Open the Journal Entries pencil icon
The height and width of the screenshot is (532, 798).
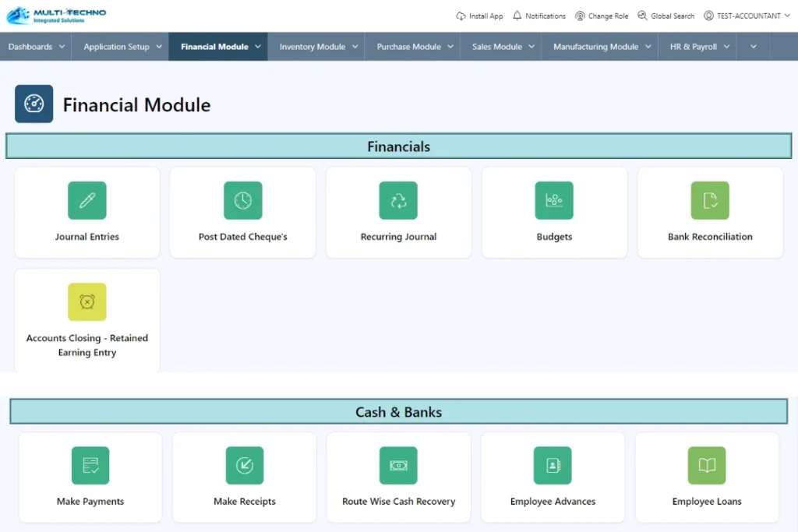[87, 200]
